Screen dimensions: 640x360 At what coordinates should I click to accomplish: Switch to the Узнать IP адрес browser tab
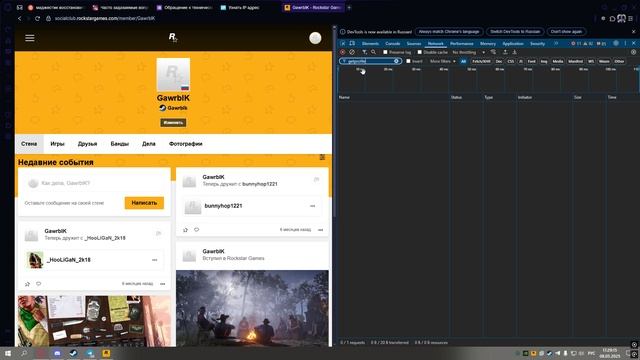[244, 7]
